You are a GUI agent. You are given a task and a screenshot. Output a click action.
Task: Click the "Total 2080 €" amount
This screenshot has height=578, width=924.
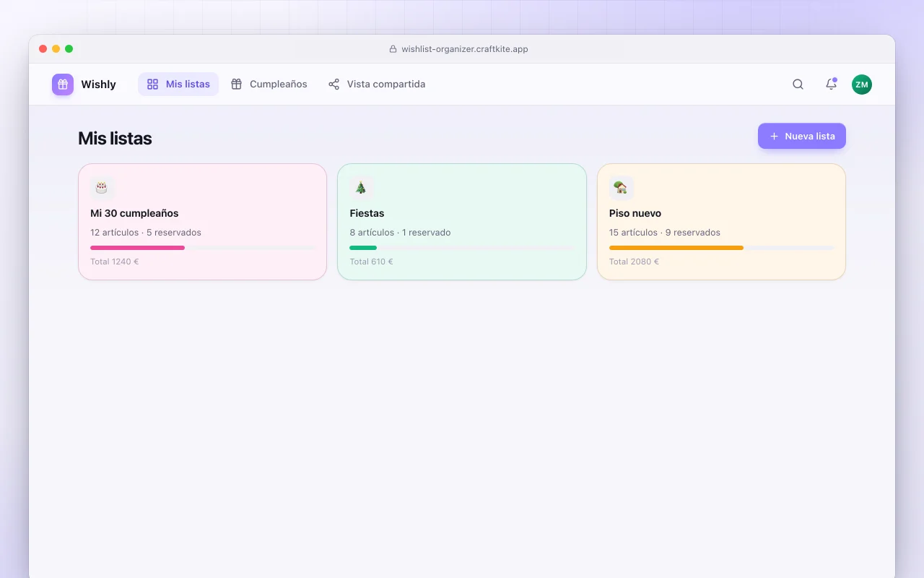click(634, 262)
